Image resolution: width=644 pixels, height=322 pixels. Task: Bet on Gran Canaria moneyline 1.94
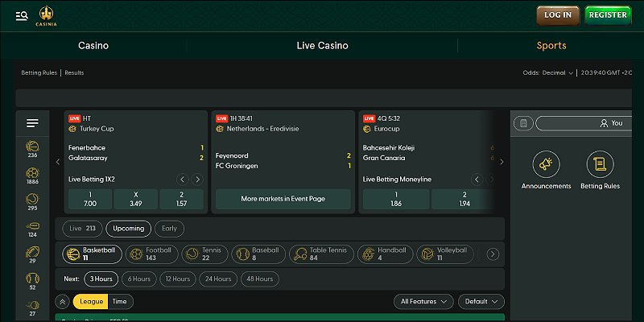click(464, 199)
